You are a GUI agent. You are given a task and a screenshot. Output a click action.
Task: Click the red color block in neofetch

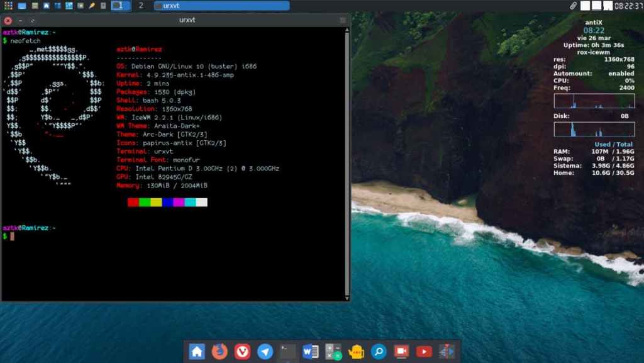[x=133, y=202]
